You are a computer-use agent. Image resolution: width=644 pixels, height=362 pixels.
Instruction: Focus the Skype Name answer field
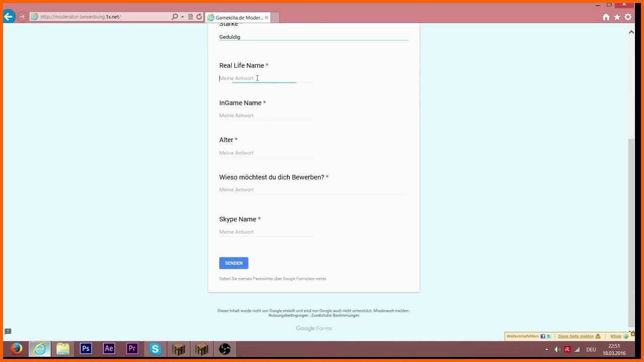point(266,232)
